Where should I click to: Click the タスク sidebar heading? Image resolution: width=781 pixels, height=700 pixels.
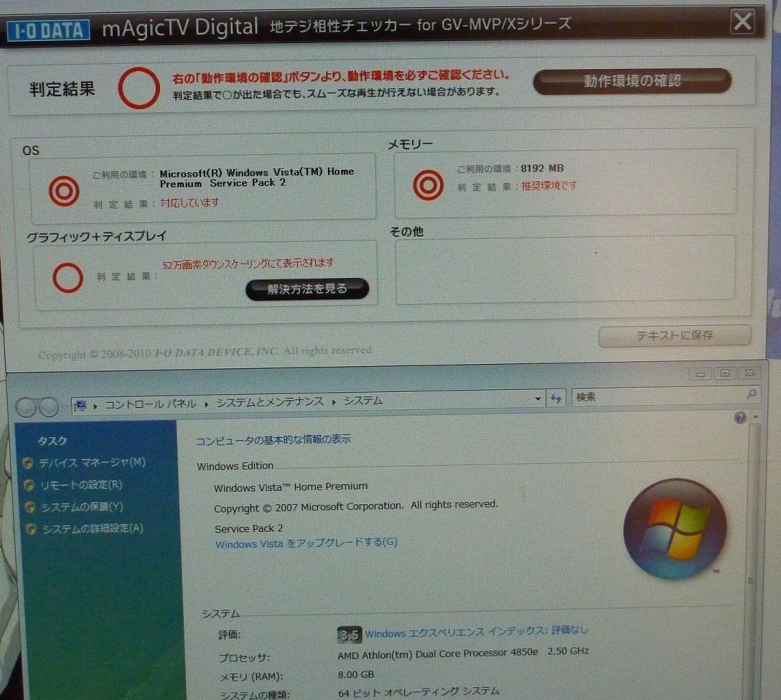[52, 441]
